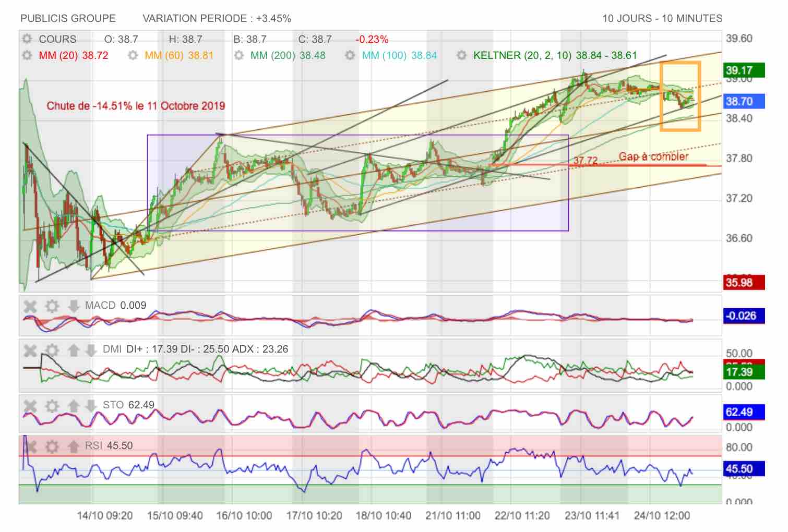Screen dimensions: 788x532
Task: Click the VARIATION PERIODE +3.45% text
Action: 217,18
